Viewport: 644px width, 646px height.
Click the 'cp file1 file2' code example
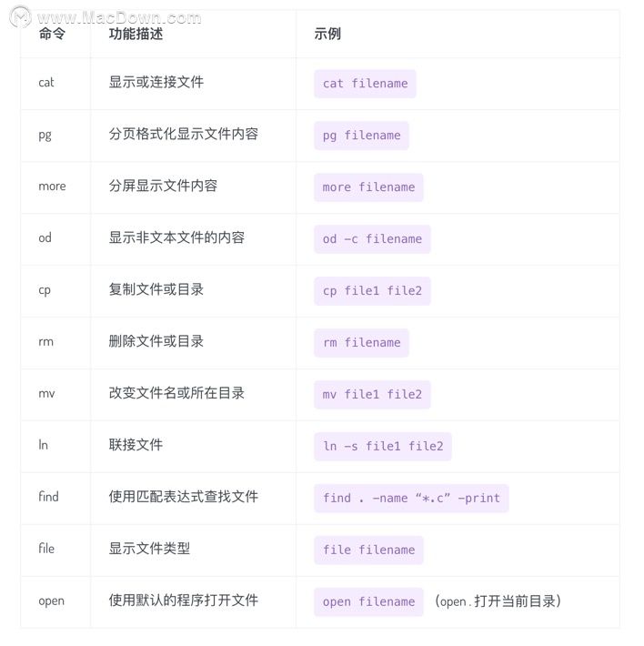(x=372, y=291)
